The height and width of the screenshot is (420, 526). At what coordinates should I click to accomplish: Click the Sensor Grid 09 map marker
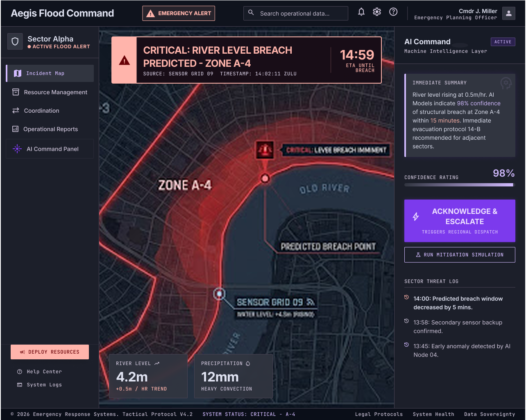(220, 294)
